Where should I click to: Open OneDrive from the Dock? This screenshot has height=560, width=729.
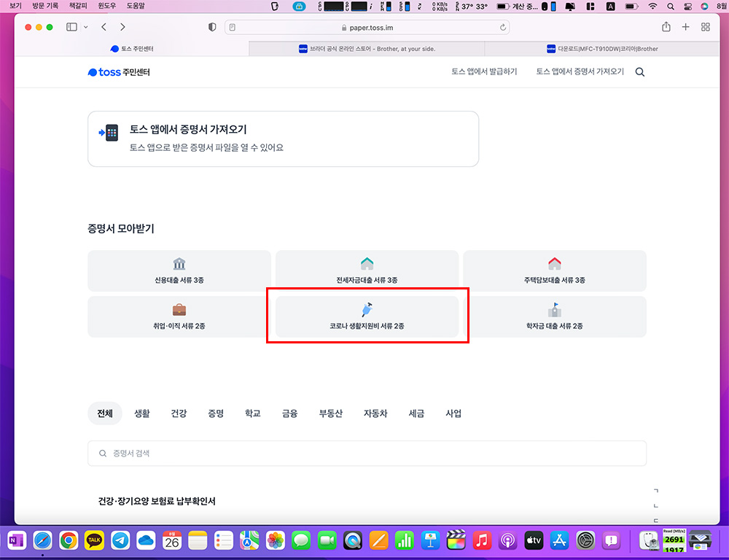[146, 540]
